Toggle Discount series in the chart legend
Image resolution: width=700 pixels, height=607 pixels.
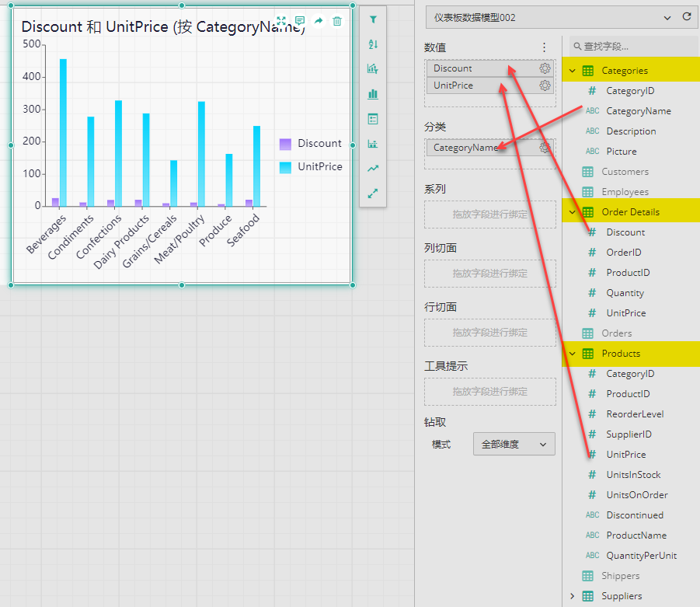click(x=310, y=143)
